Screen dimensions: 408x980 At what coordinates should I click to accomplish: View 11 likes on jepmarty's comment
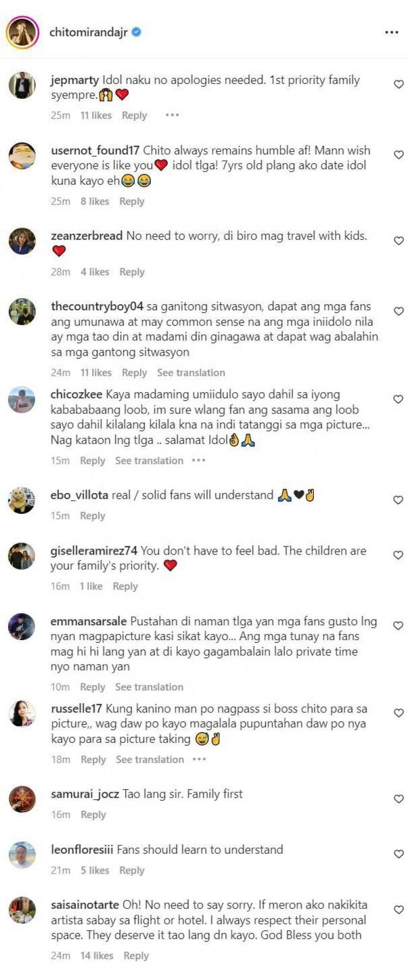(x=96, y=116)
